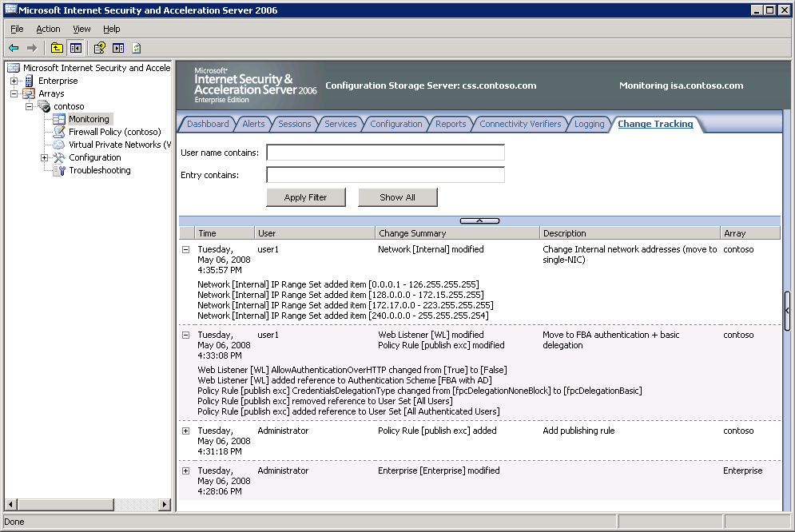
Task: Click the Enterprise building icon in the tree
Action: pyautogui.click(x=30, y=81)
